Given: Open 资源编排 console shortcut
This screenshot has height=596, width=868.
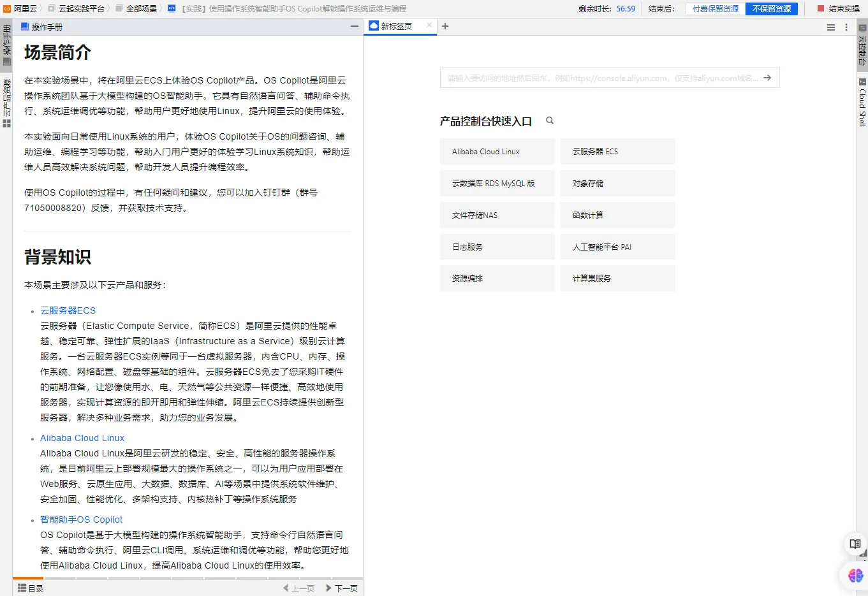Looking at the screenshot, I should click(497, 279).
